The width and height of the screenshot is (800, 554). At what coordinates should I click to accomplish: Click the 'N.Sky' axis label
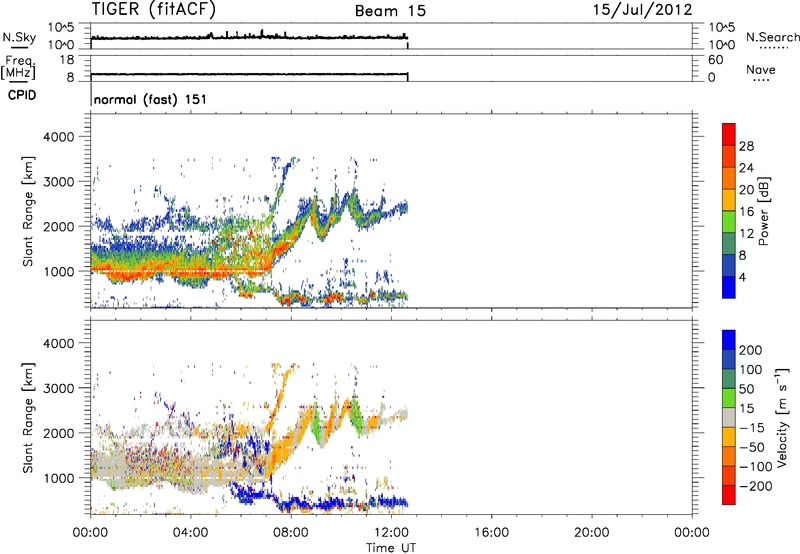tap(19, 37)
